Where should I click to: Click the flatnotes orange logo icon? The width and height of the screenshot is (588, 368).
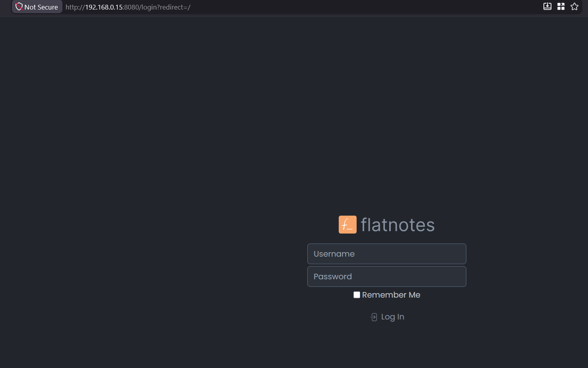(x=347, y=225)
